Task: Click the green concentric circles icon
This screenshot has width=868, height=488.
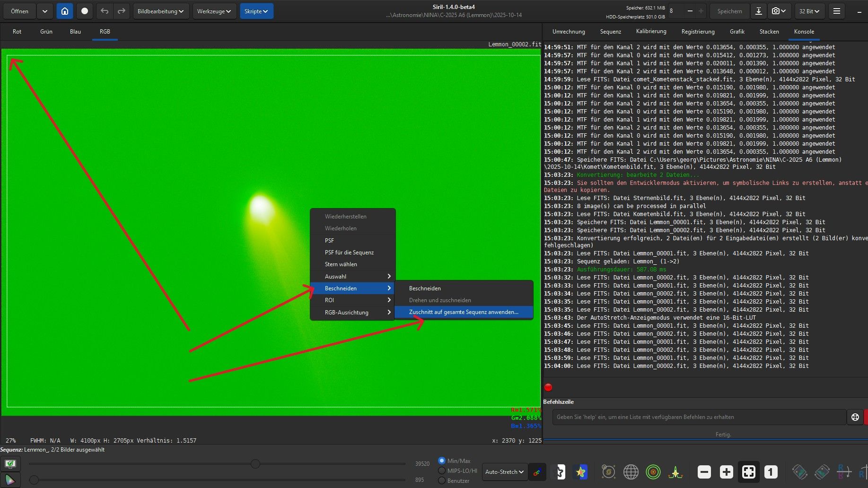Action: (653, 471)
